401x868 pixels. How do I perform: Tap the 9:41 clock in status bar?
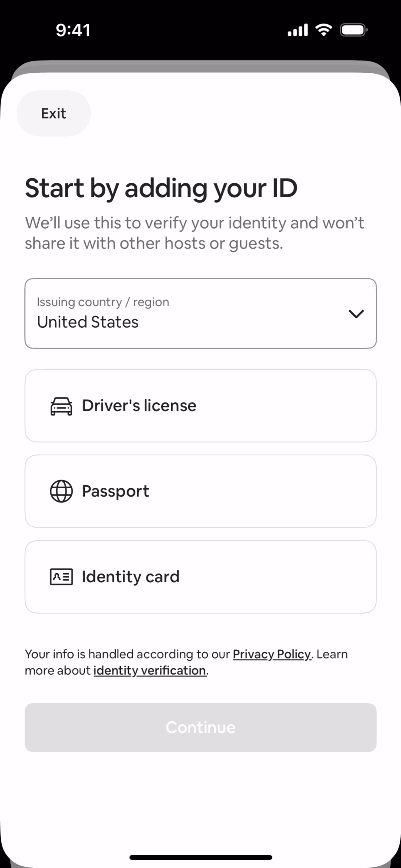tap(73, 30)
